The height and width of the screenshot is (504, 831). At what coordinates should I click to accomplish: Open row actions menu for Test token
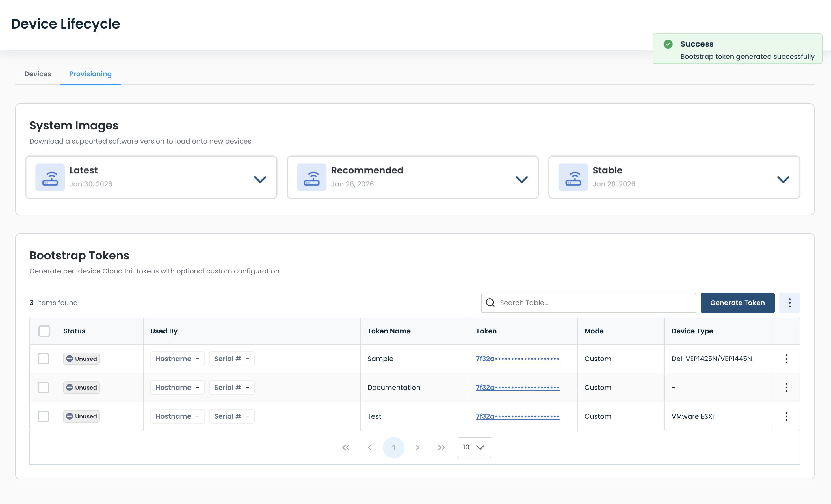786,416
